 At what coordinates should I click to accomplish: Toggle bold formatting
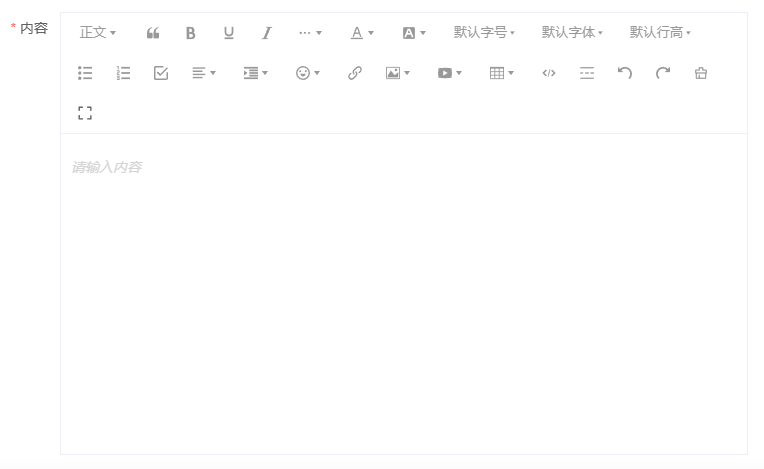[x=191, y=33]
